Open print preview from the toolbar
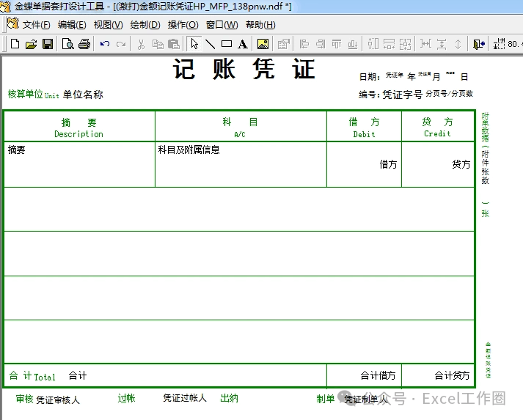 [x=67, y=44]
